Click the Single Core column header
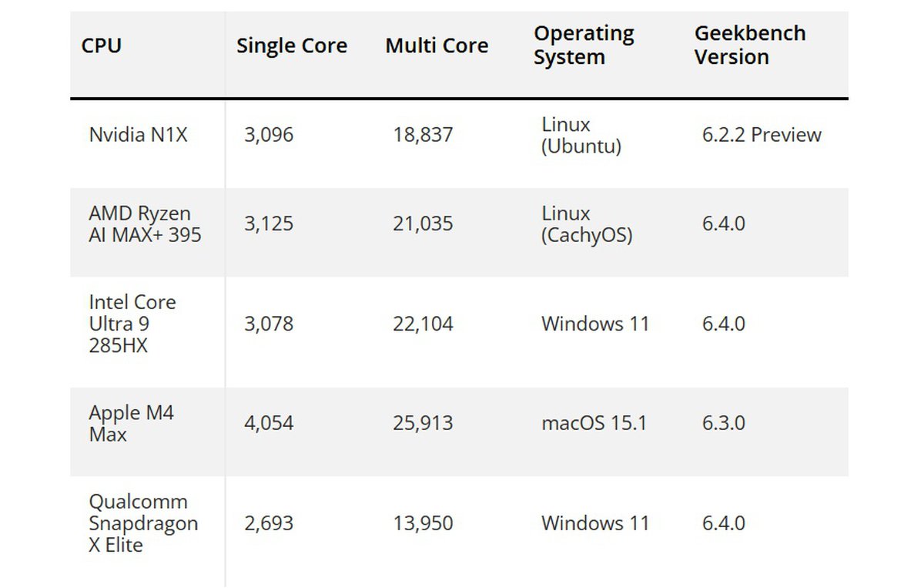 [291, 45]
